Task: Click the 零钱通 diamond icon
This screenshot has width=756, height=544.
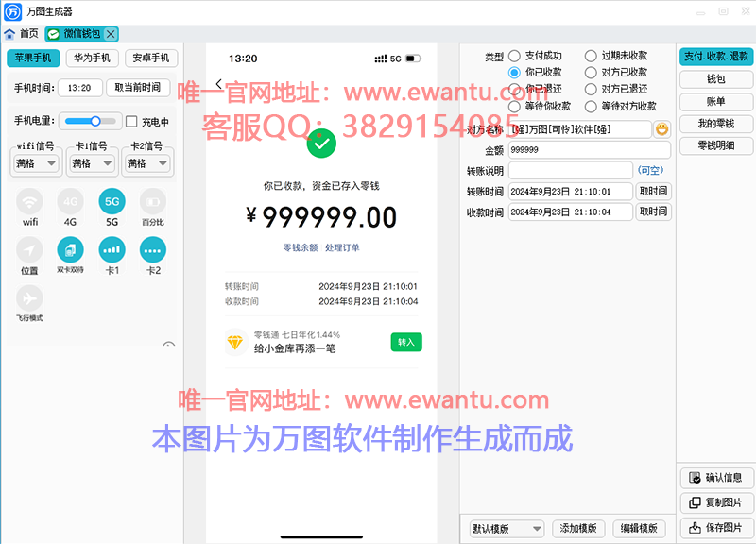Action: click(235, 342)
